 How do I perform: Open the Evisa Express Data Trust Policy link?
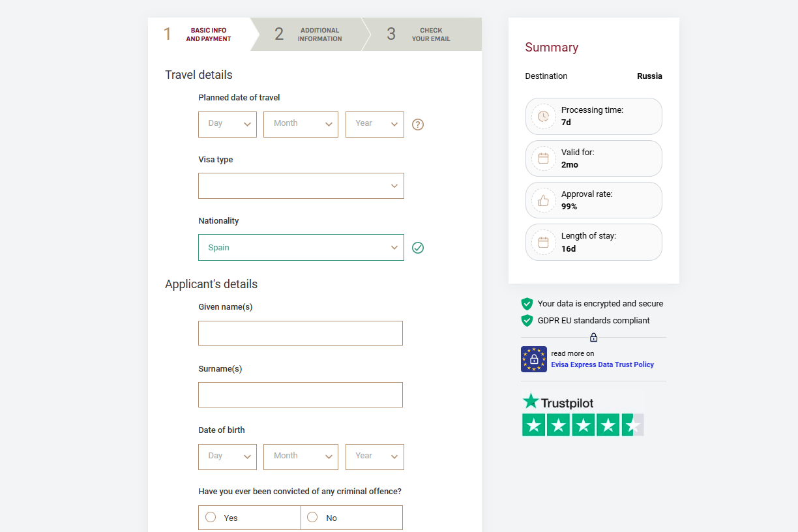602,364
